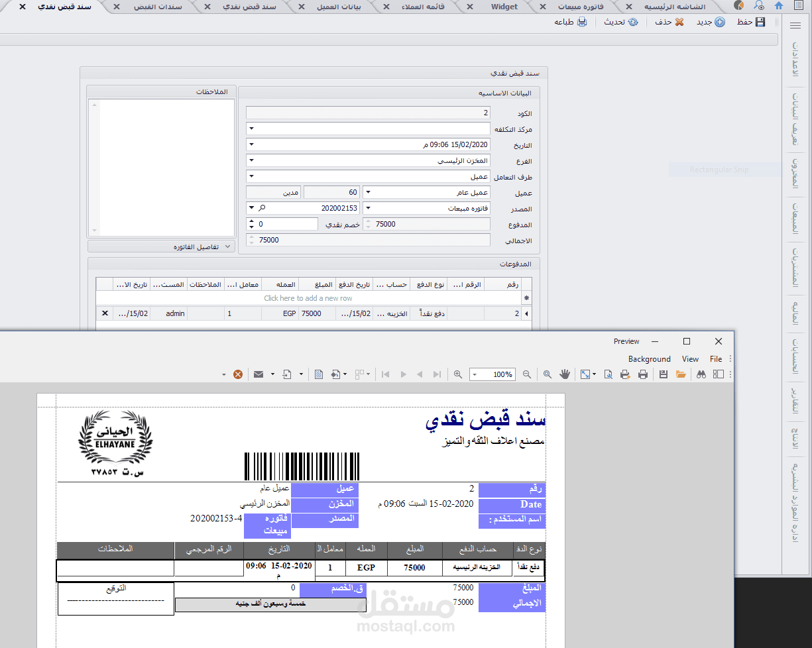This screenshot has height=648, width=812.
Task: Open the المصدر (فاتوره مبيعات) dropdown
Action: 368,208
